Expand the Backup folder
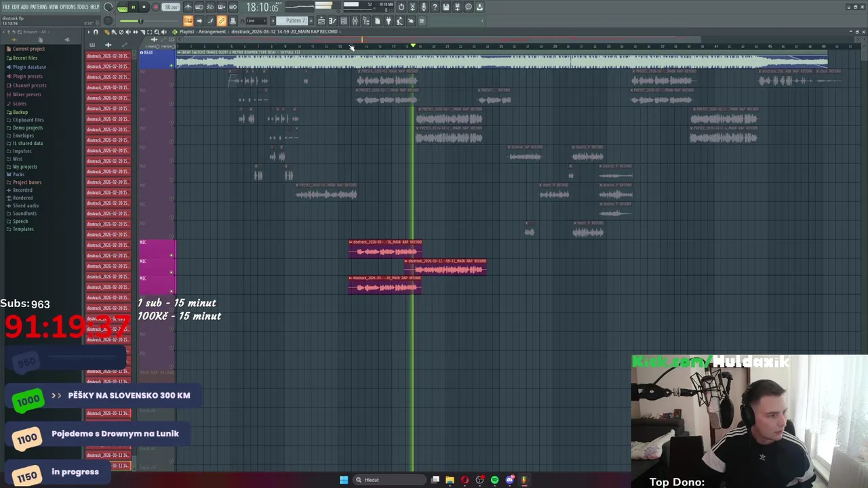The width and height of the screenshot is (868, 488). (20, 112)
